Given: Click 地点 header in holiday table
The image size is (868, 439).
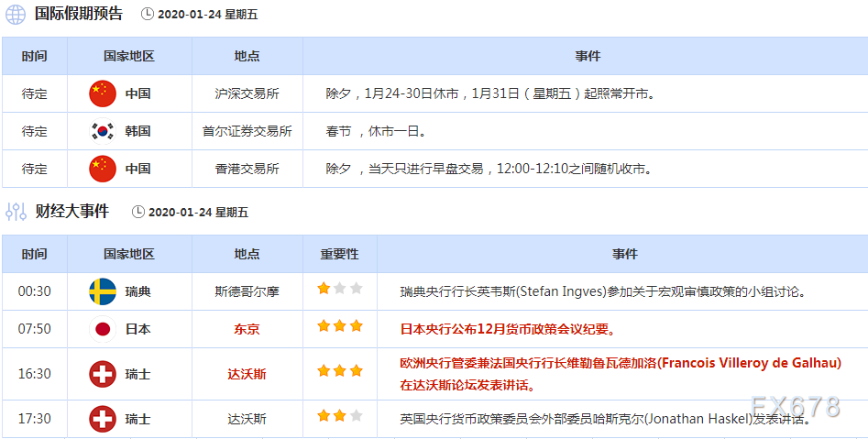Looking at the screenshot, I should click(x=247, y=56).
